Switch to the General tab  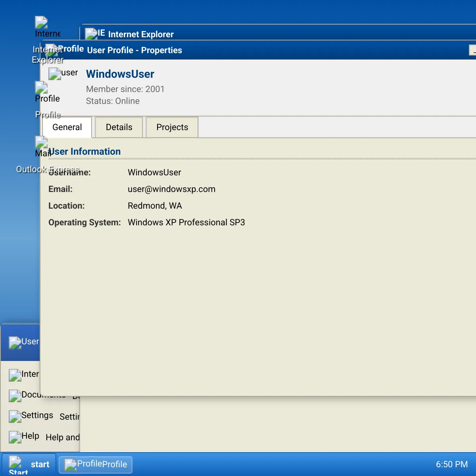[x=67, y=127]
